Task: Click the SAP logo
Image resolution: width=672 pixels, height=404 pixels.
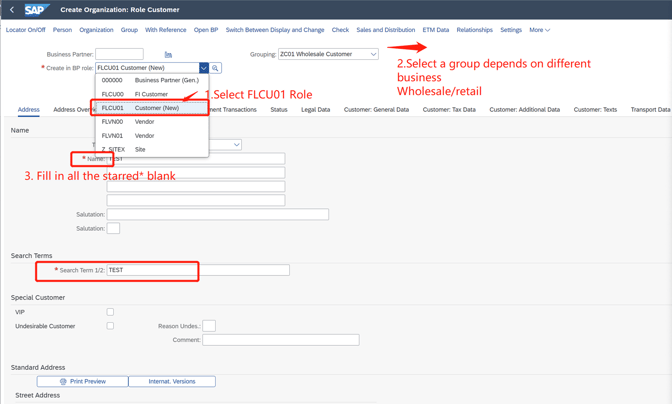Action: 36,9
